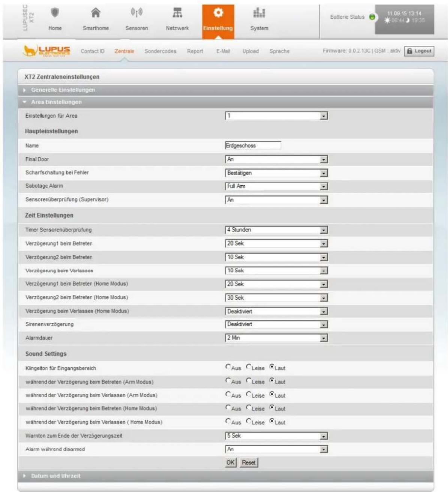Open Verzögerung2 beim Betreten (Home Modus) dropdown
This screenshot has width=448, height=492.
[x=276, y=298]
